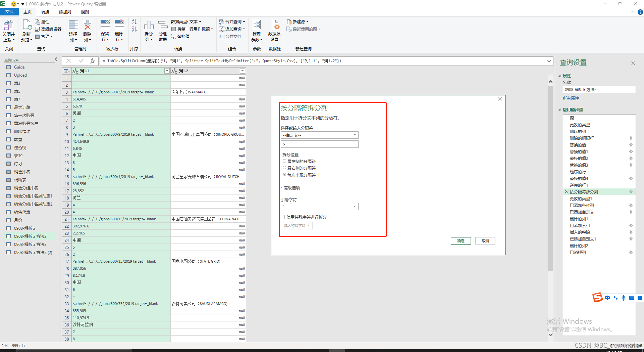
Task: Select the query 销售分组排名
Action: (x=26, y=188)
